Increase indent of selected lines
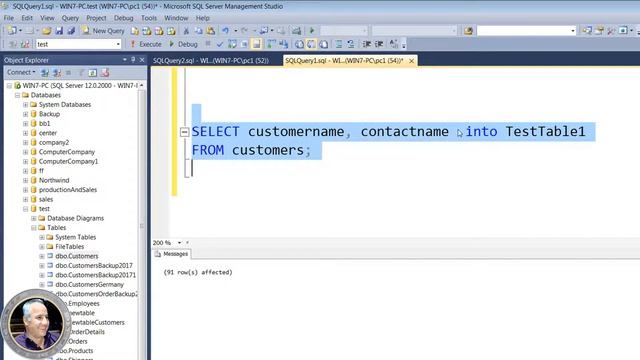 379,44
